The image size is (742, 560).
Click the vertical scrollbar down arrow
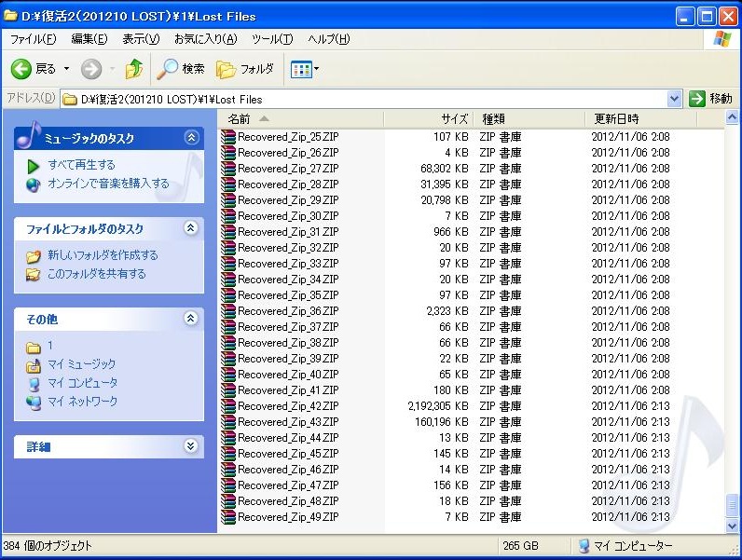click(732, 526)
